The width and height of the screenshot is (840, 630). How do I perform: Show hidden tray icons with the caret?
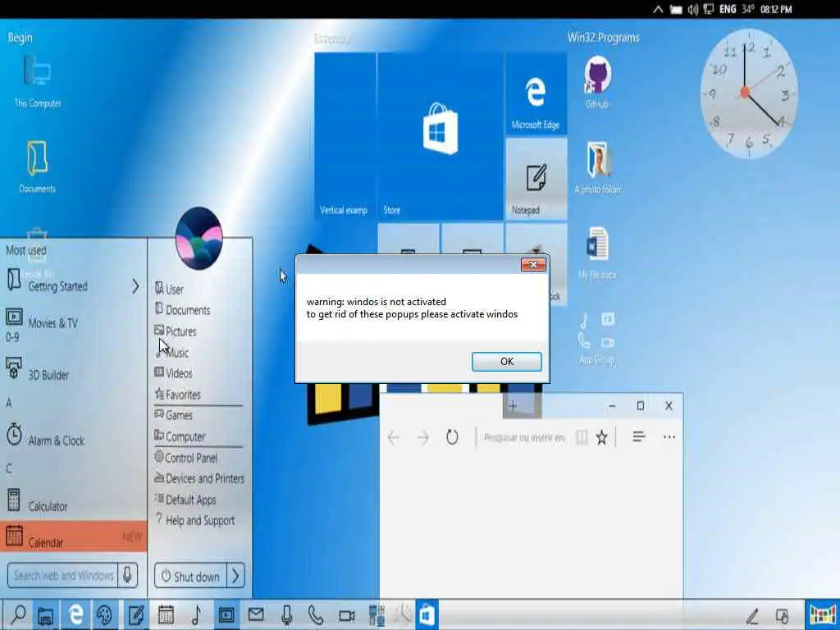[x=659, y=9]
